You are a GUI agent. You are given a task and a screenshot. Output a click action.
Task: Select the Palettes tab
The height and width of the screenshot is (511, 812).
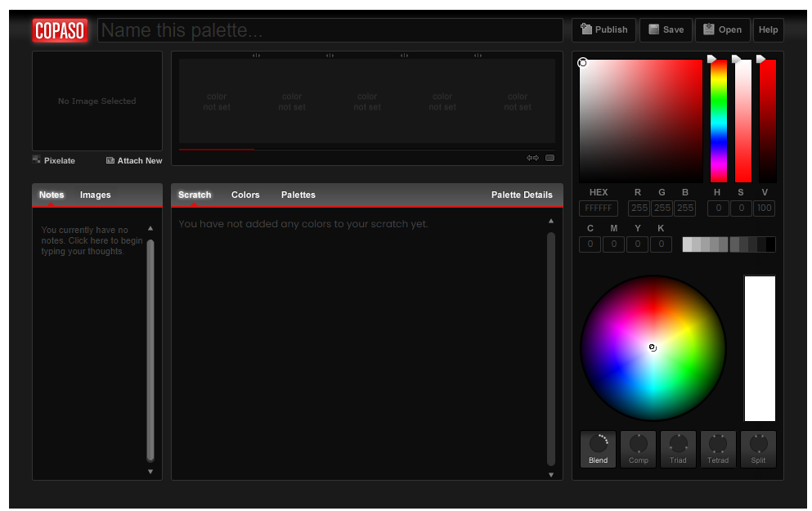298,195
